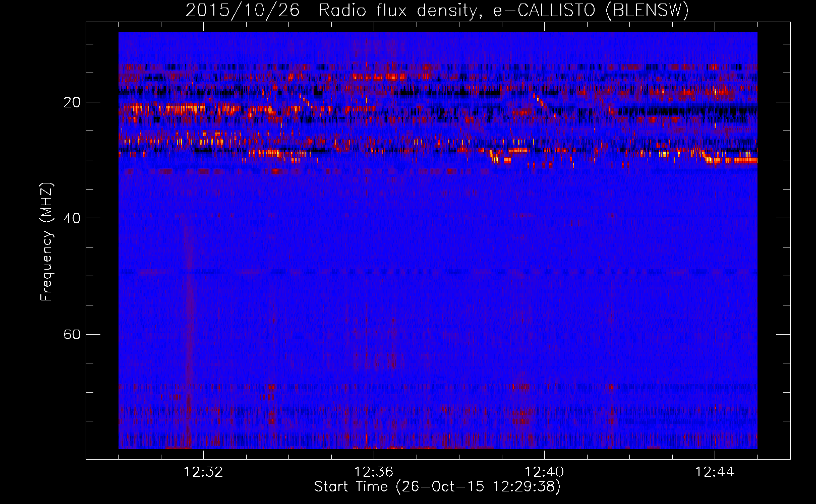Click the 'Frequency (MHZ)' axis label
816x504 pixels.
(46, 242)
